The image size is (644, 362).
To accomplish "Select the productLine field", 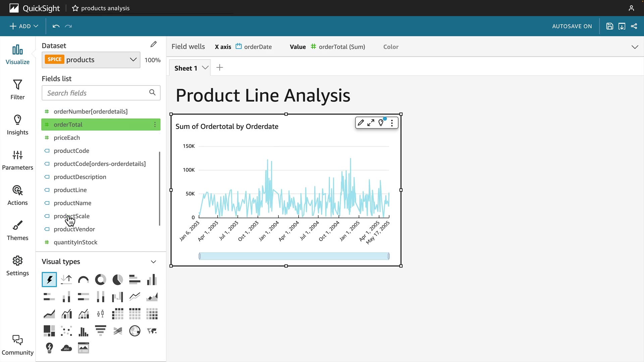I will [70, 190].
